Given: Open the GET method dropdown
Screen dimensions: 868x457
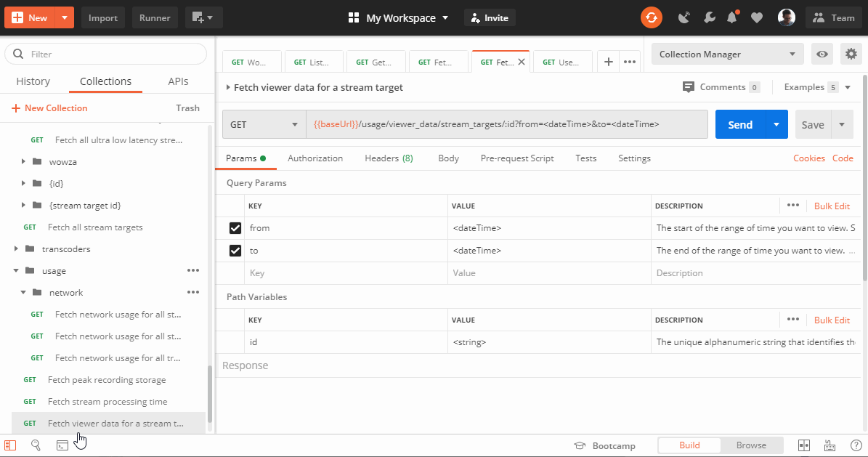Looking at the screenshot, I should (x=264, y=124).
